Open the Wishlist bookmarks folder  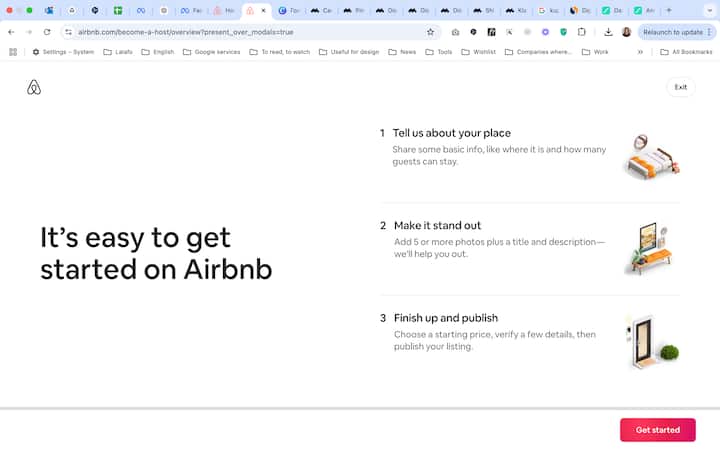[x=478, y=52]
